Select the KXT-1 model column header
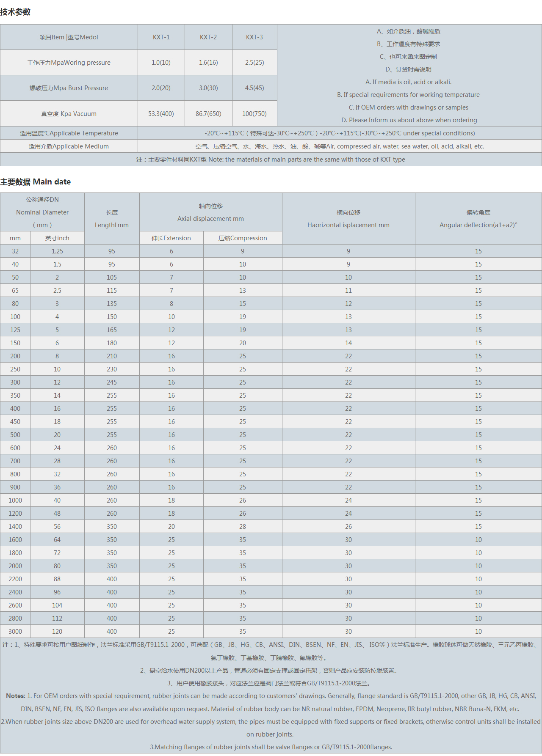The height and width of the screenshot is (756, 542). 161,37
